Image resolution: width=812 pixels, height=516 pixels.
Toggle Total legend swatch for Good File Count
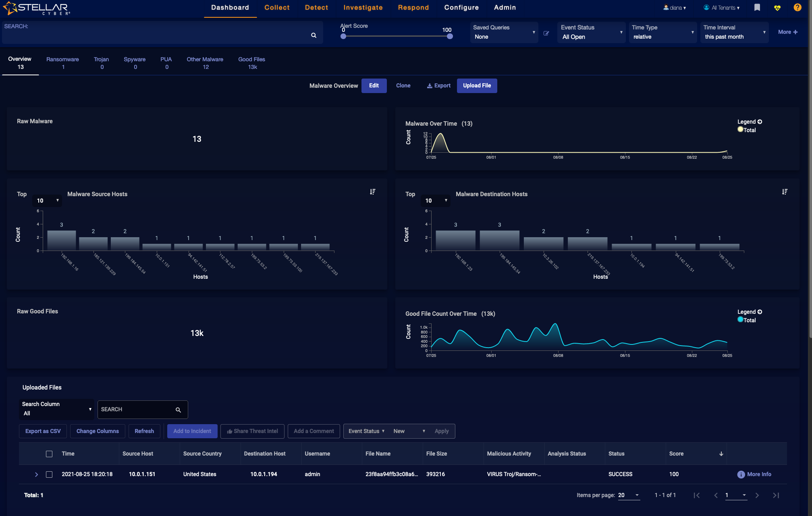pos(740,320)
